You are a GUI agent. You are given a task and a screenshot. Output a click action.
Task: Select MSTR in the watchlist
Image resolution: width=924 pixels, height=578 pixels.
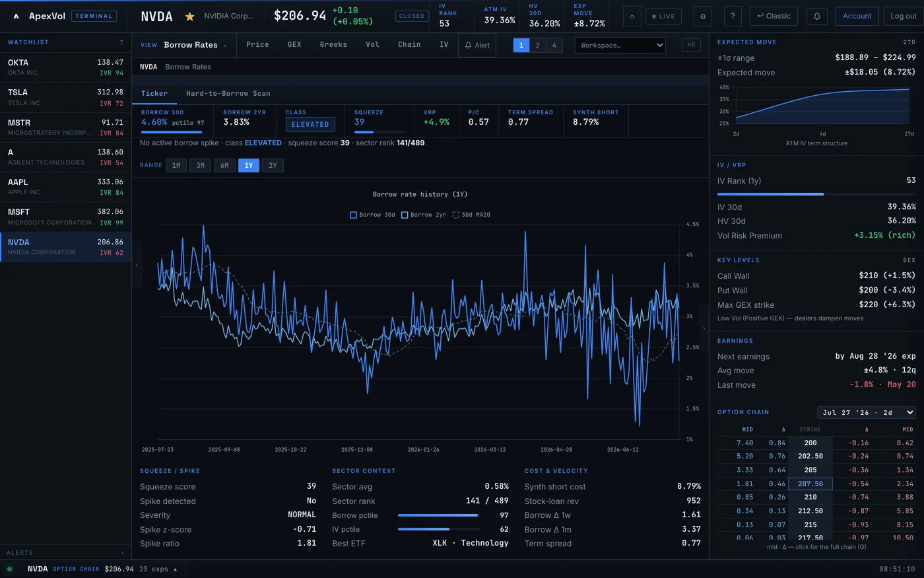coord(65,127)
